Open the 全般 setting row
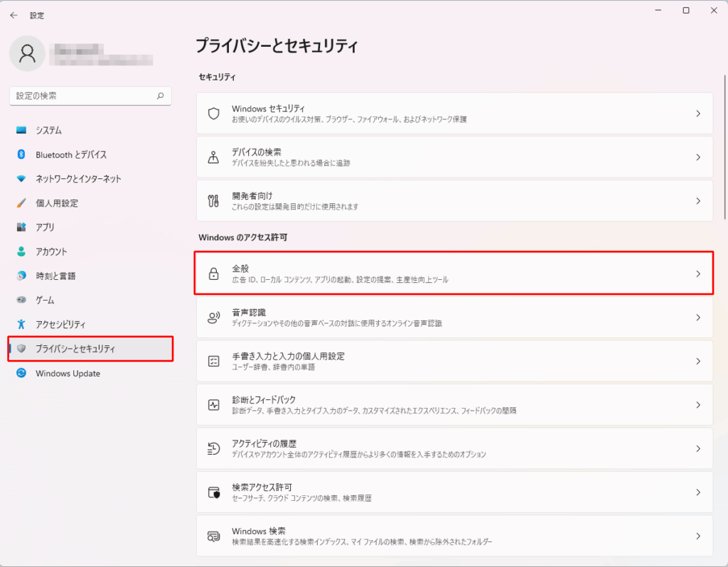Screen dimensions: 728x567 (454, 274)
